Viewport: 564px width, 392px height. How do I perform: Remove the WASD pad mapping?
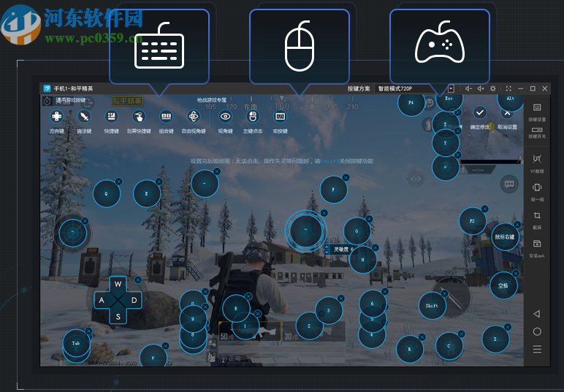[138, 280]
